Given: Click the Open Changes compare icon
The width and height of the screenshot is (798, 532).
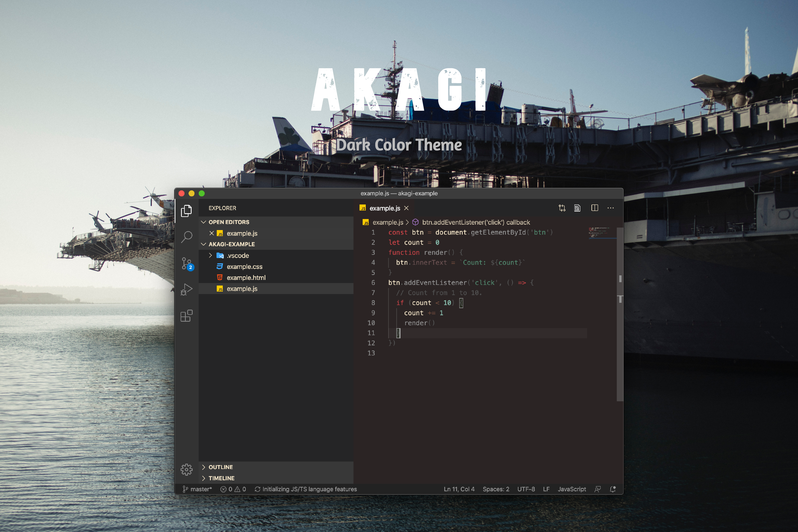Looking at the screenshot, I should [562, 208].
